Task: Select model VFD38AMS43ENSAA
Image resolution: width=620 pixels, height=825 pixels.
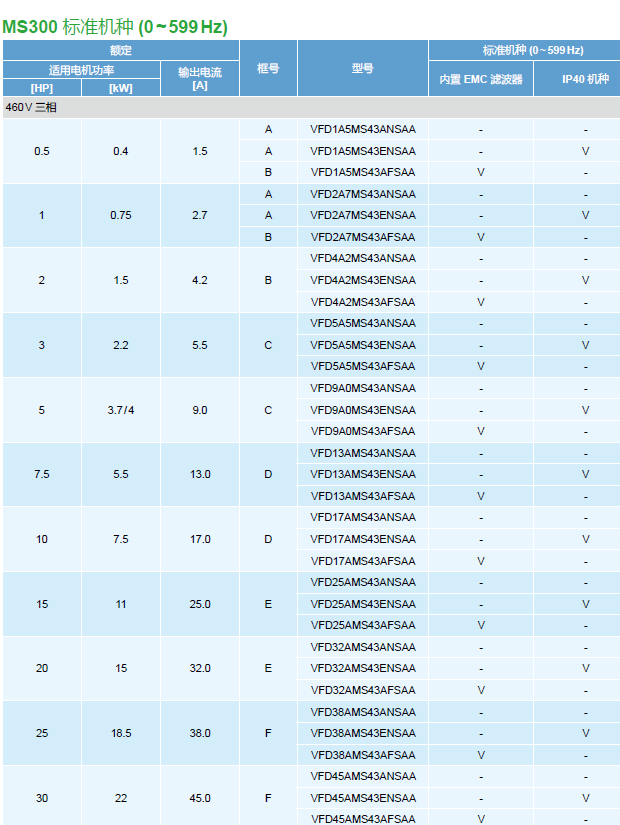Action: (362, 733)
